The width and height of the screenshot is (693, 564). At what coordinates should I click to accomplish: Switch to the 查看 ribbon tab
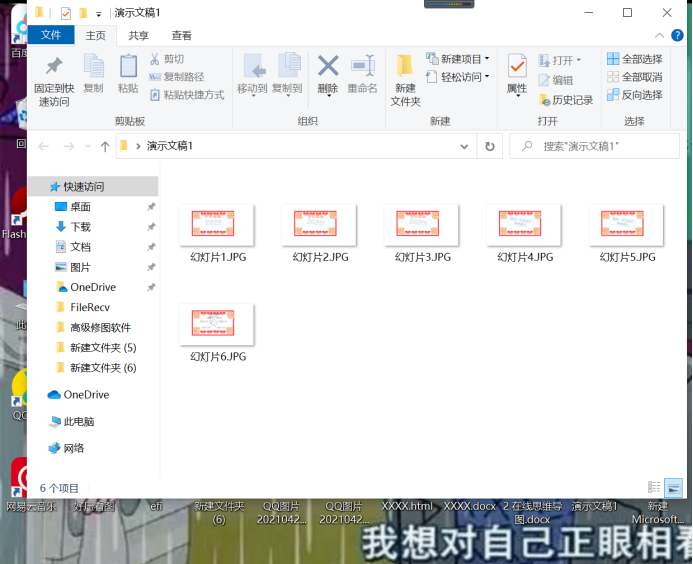[182, 35]
